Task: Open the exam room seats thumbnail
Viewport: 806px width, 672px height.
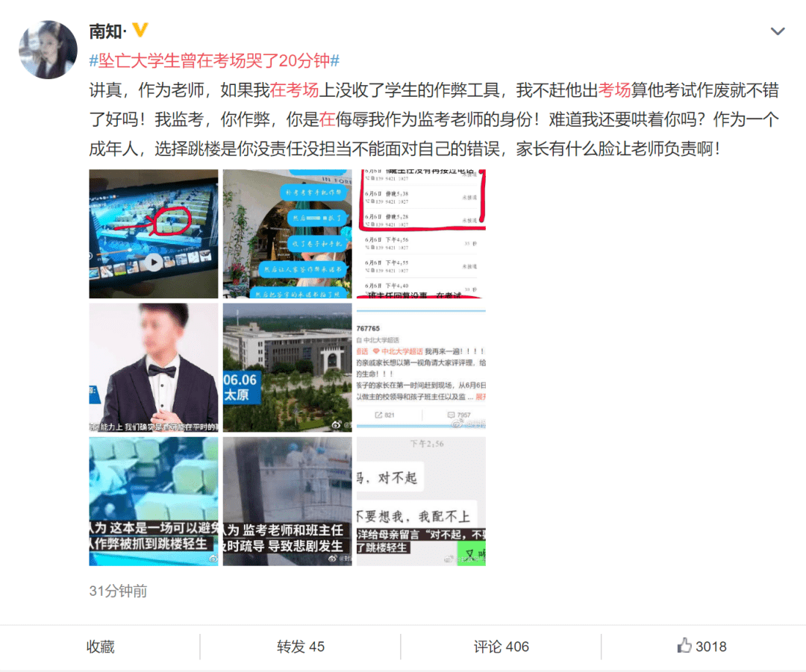Action: pyautogui.click(x=154, y=501)
